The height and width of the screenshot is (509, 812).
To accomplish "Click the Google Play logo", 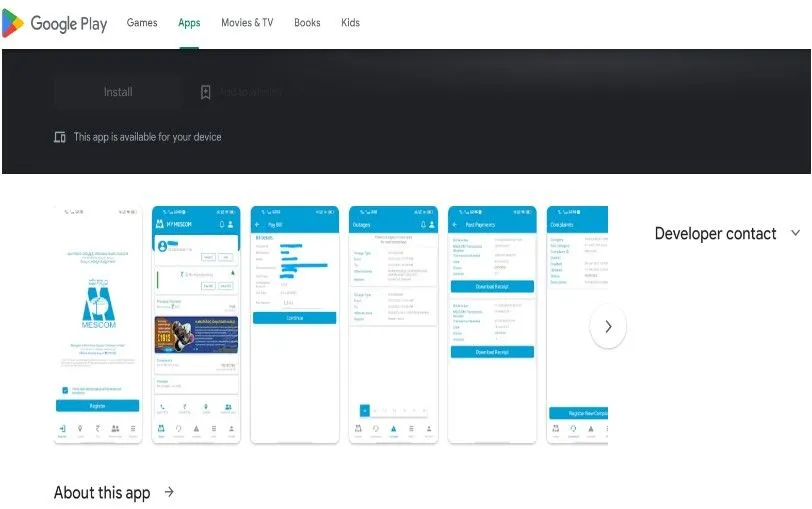I will [55, 23].
